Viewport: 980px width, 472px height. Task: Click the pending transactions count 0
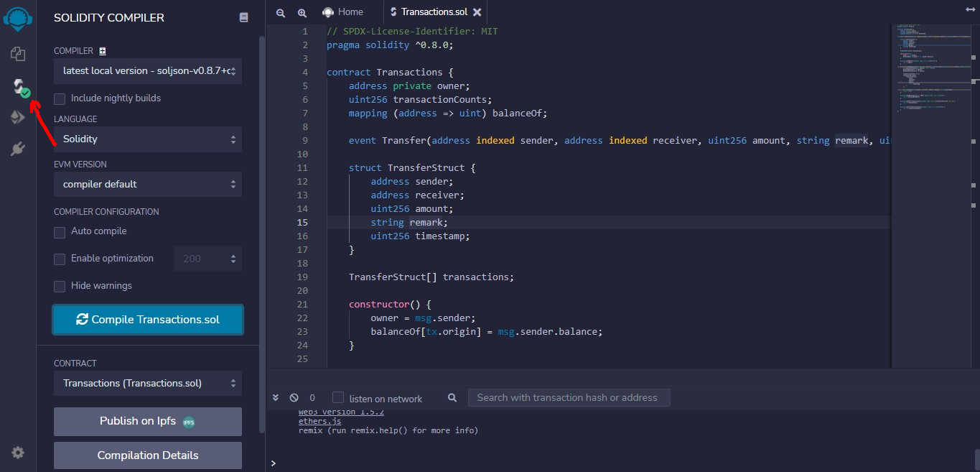pyautogui.click(x=312, y=397)
